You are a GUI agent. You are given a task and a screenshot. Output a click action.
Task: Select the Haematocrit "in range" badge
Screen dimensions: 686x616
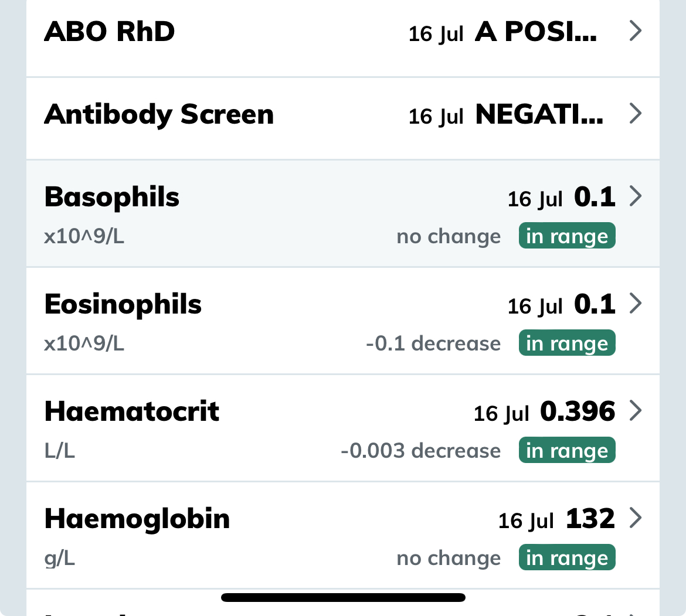pyautogui.click(x=566, y=451)
